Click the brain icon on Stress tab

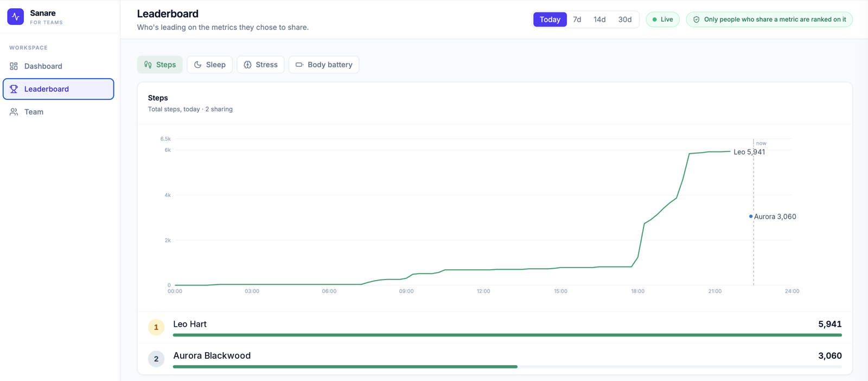point(247,65)
